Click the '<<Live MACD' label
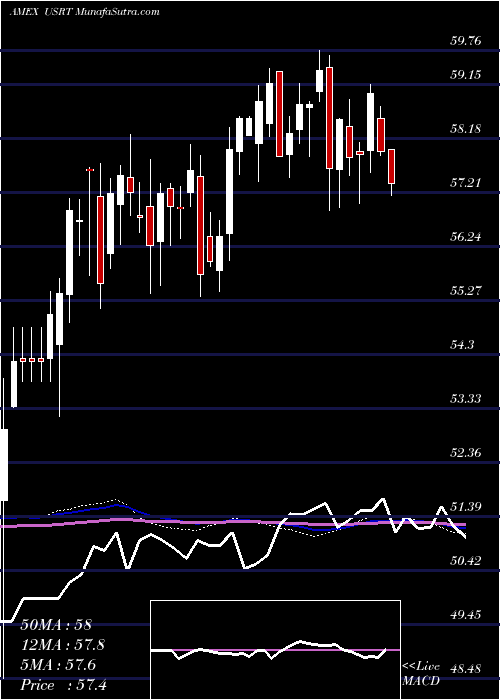The width and height of the screenshot is (500, 700). click(421, 674)
